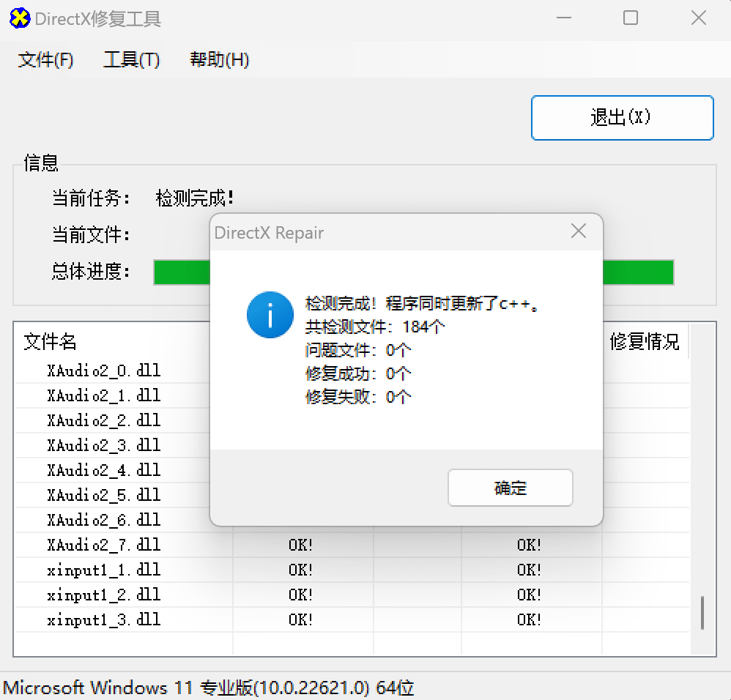Click the 退出(X) button

(622, 117)
